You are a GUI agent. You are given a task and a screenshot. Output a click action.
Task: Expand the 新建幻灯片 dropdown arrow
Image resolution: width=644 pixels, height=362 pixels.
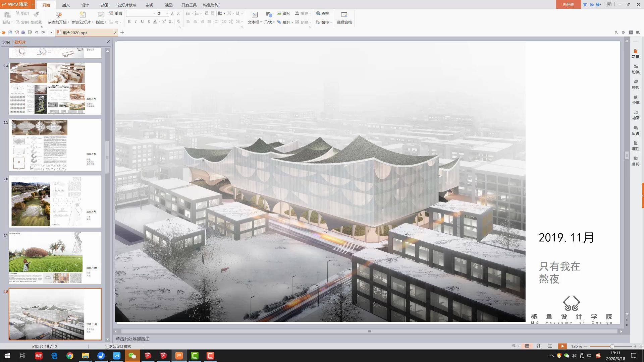tap(93, 22)
